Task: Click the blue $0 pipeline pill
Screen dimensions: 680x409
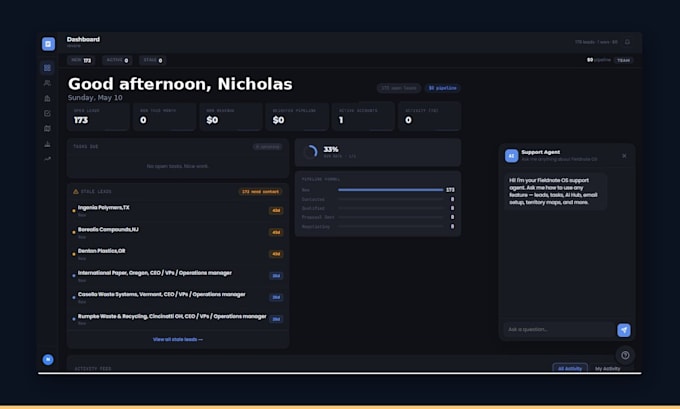Action: click(x=442, y=88)
